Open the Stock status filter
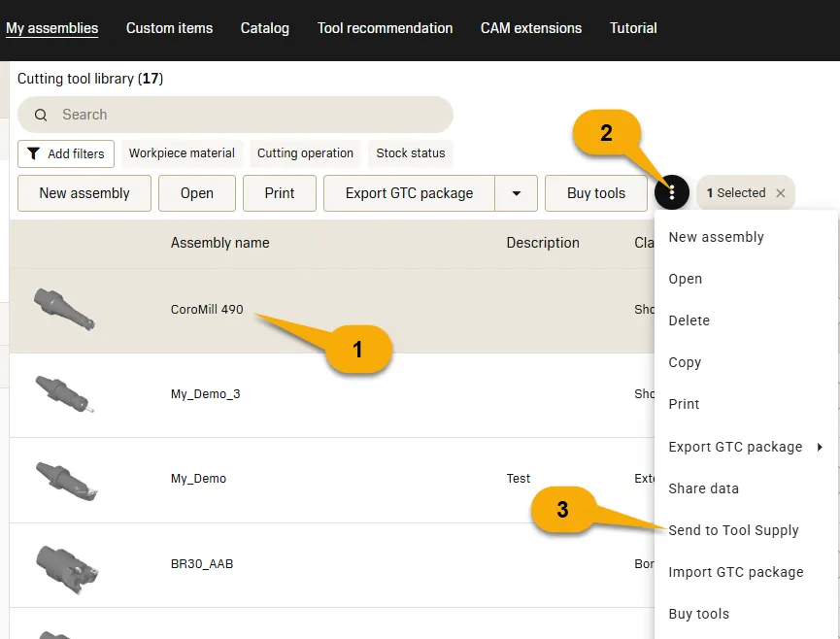Image resolution: width=840 pixels, height=639 pixels. click(x=410, y=153)
